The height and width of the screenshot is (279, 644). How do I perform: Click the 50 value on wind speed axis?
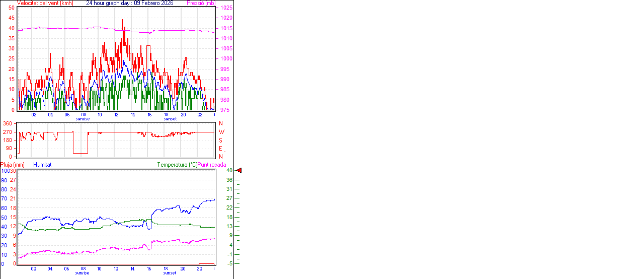pyautogui.click(x=11, y=8)
